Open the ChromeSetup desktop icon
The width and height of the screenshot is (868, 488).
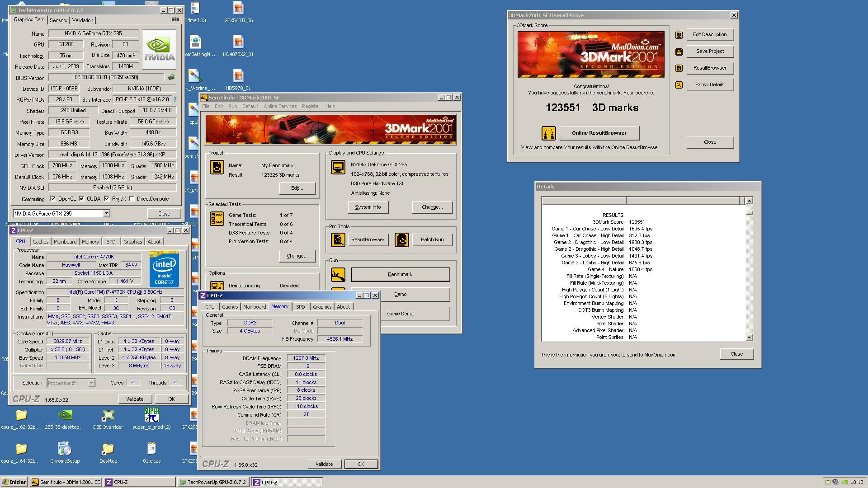coord(65,453)
